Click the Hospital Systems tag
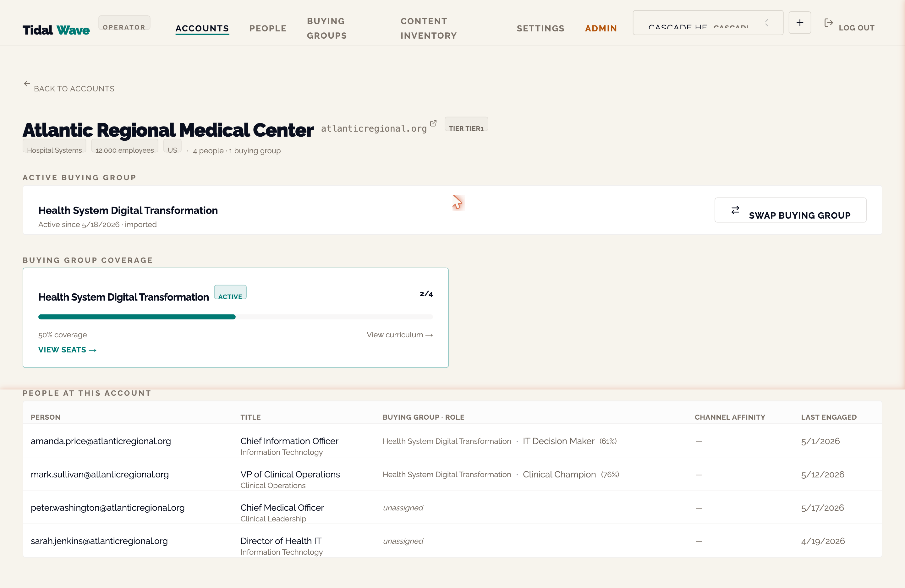Screen dimensions: 905x588 [54, 146]
